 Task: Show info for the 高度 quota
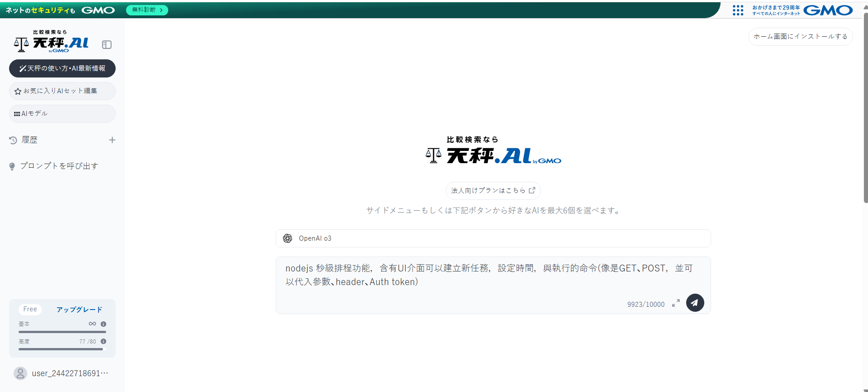(103, 341)
